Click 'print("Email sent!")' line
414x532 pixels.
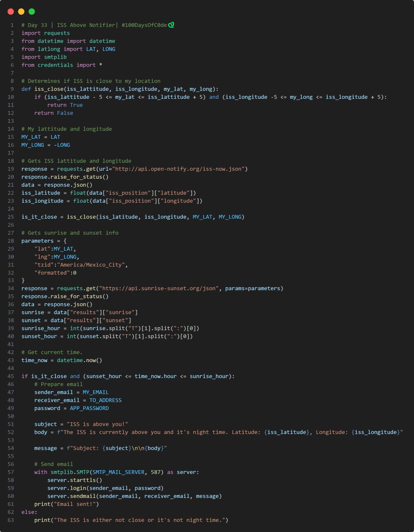pyautogui.click(x=66, y=504)
